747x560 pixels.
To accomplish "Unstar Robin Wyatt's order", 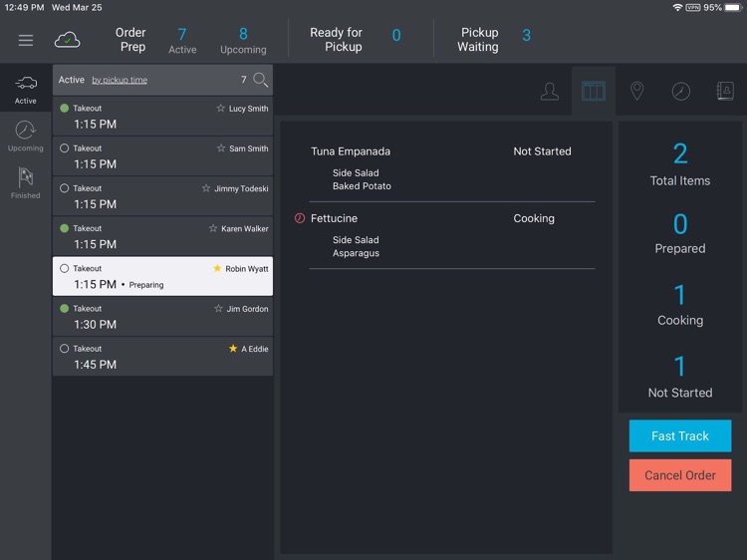I will click(217, 268).
